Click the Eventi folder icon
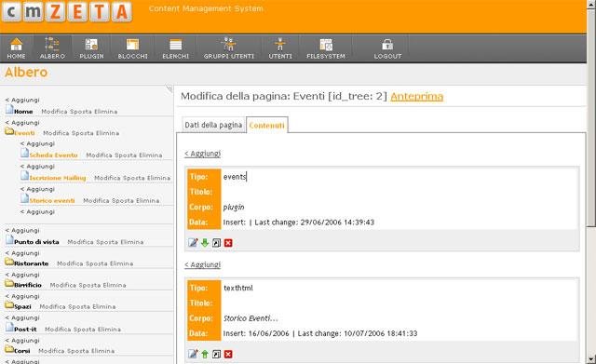 tap(9, 132)
